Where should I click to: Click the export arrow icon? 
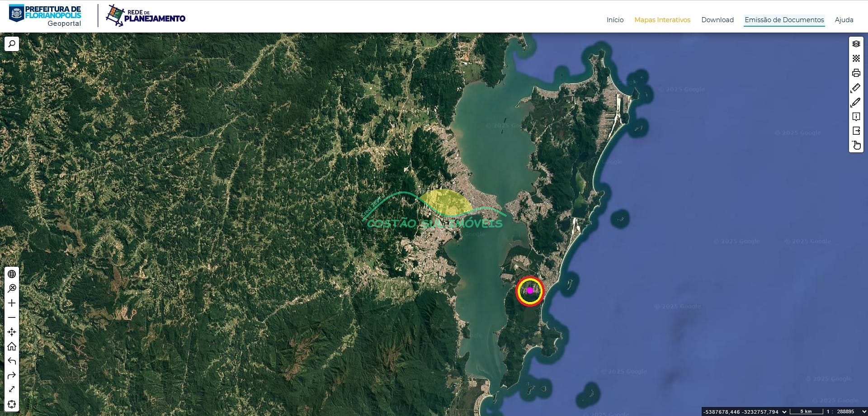[856, 131]
